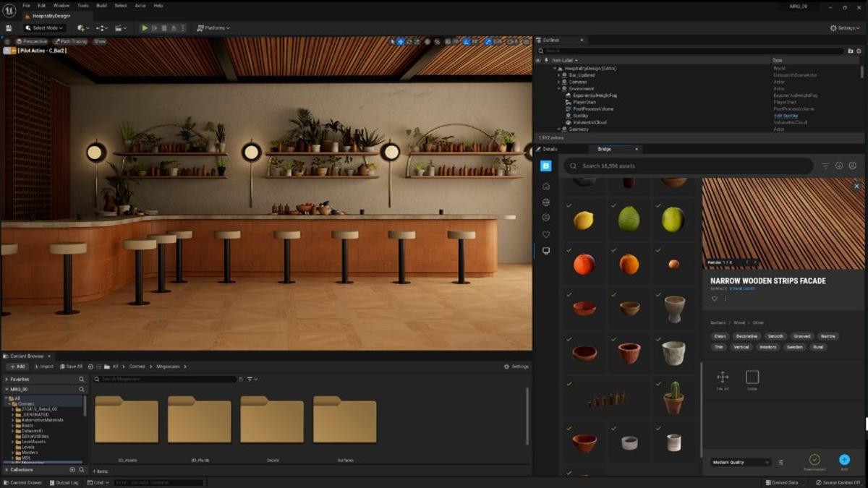Expand the Platforms dropdown
Image resolution: width=868 pixels, height=488 pixels.
(x=213, y=28)
